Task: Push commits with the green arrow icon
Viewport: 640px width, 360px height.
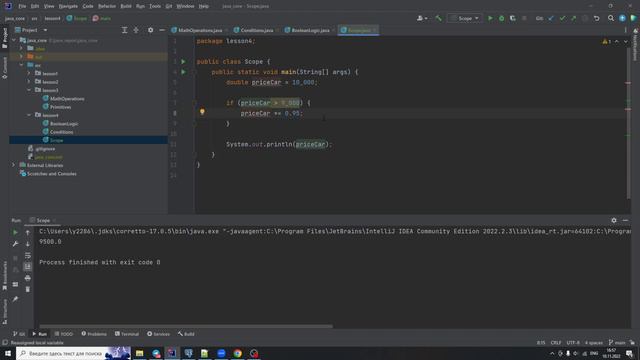Action: [573, 18]
